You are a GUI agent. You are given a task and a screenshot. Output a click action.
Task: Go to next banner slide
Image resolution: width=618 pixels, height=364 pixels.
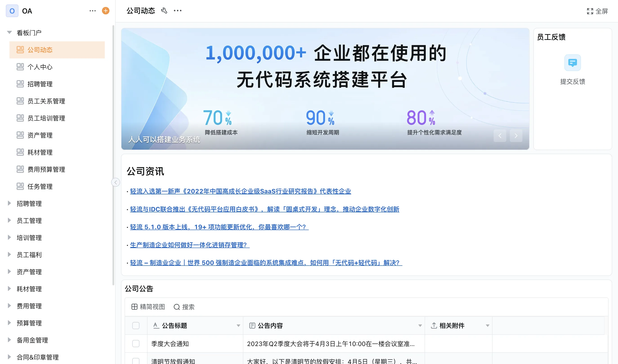click(x=516, y=136)
